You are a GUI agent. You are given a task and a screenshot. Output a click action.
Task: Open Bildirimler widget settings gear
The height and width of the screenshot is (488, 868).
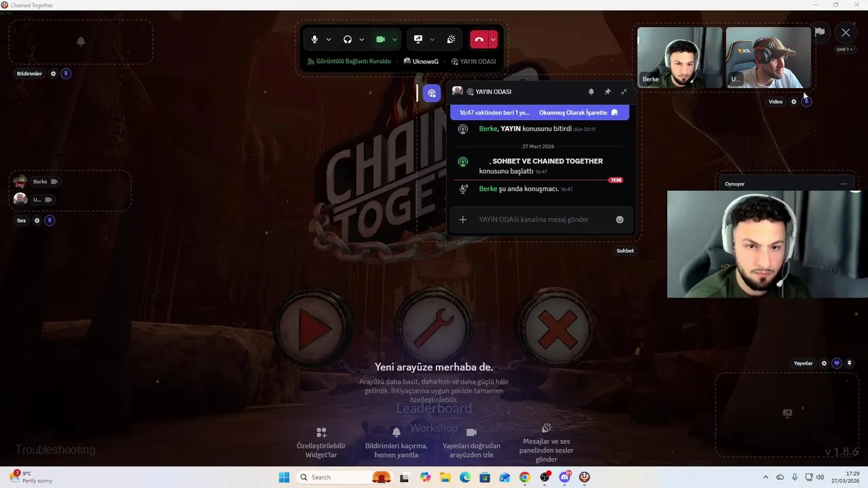[x=54, y=74]
